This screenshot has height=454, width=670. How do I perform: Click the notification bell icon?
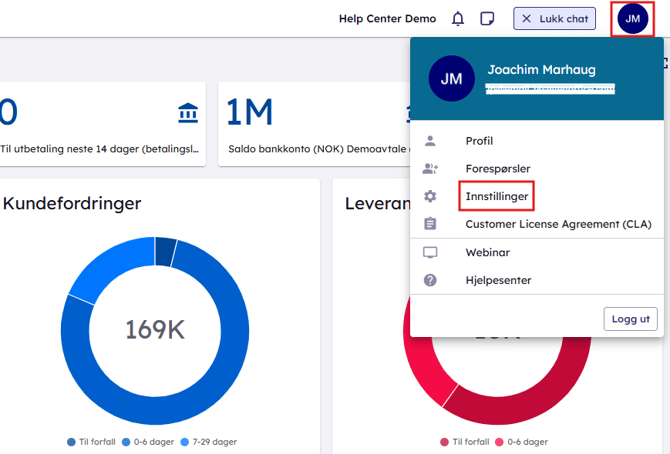point(458,19)
